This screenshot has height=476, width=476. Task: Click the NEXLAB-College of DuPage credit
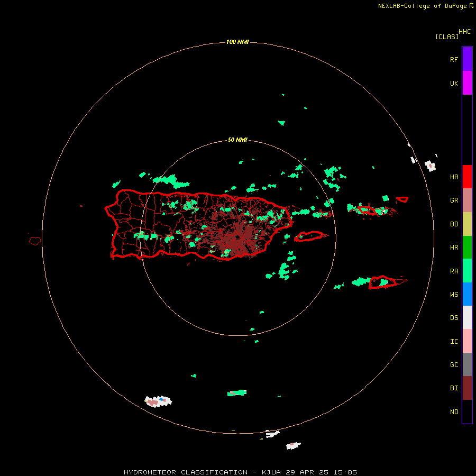point(425,6)
